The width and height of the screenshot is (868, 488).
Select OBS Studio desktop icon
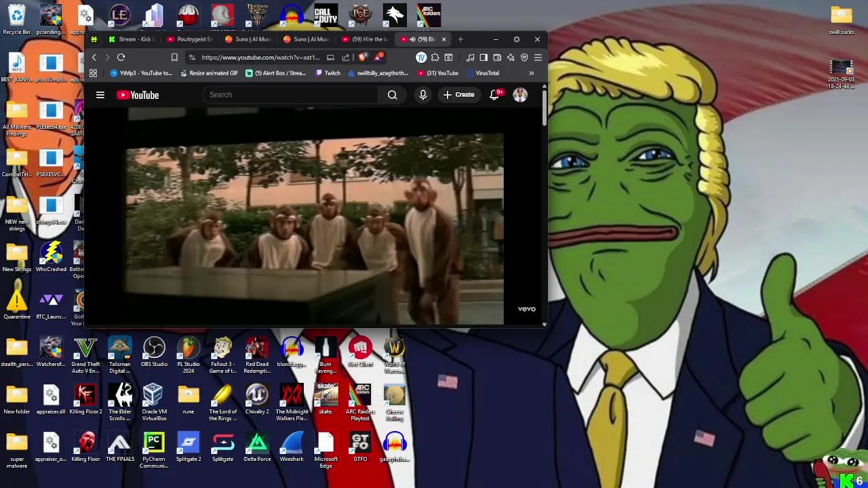pyautogui.click(x=154, y=352)
